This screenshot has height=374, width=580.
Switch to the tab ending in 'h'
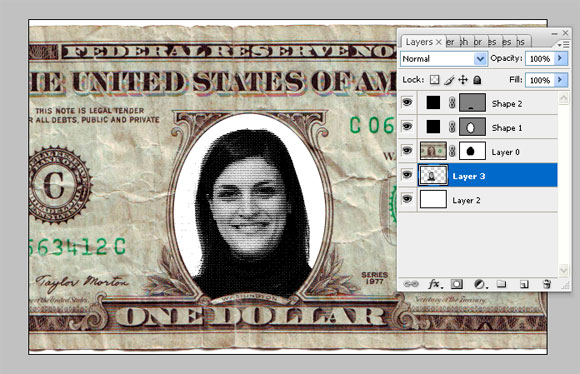pyautogui.click(x=464, y=42)
